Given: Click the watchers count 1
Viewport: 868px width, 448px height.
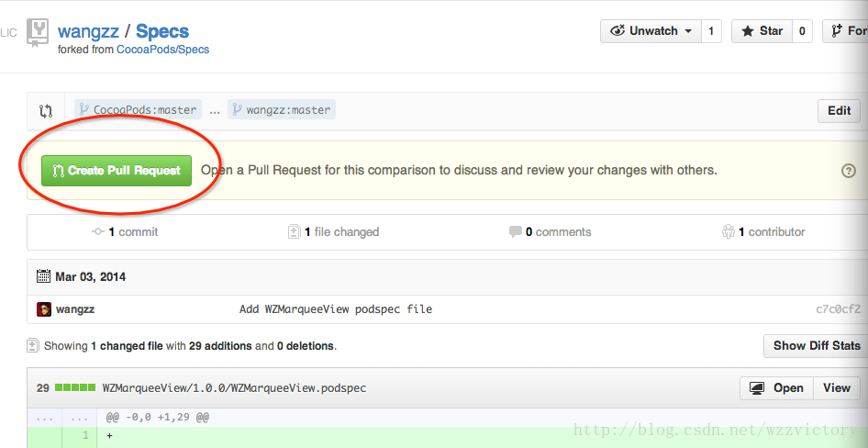Looking at the screenshot, I should (711, 31).
